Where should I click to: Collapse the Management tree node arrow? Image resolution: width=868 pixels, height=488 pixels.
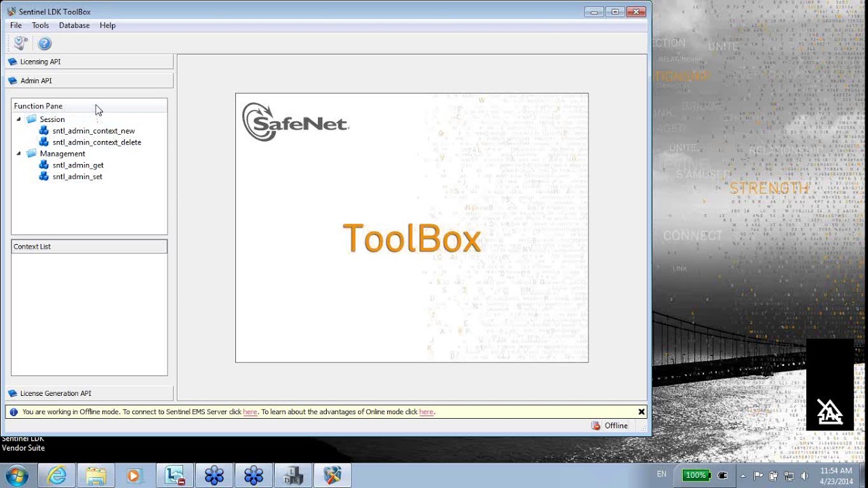[x=19, y=154]
